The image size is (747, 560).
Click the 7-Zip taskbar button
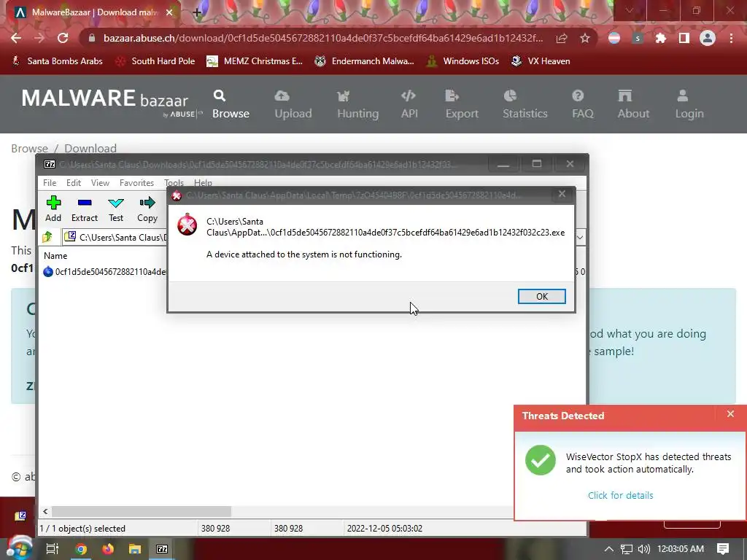[162, 549]
